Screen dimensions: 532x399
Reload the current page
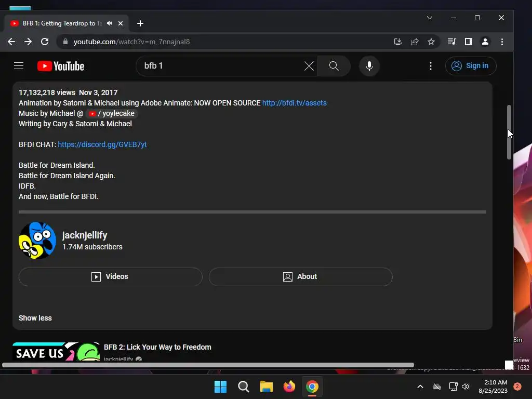(45, 42)
